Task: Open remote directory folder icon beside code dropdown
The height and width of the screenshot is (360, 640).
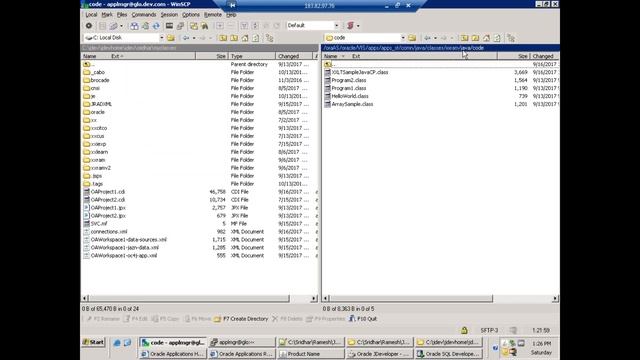Action: [412, 38]
